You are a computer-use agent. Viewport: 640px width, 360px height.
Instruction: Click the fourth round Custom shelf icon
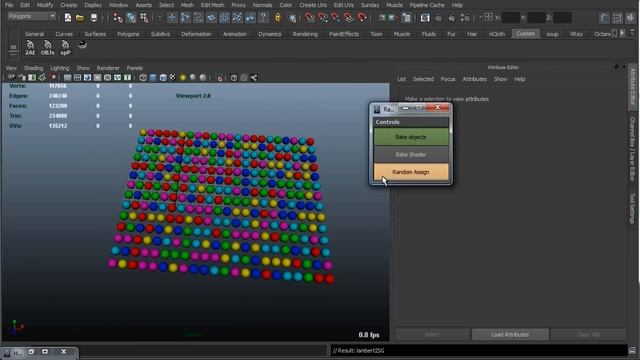82,45
